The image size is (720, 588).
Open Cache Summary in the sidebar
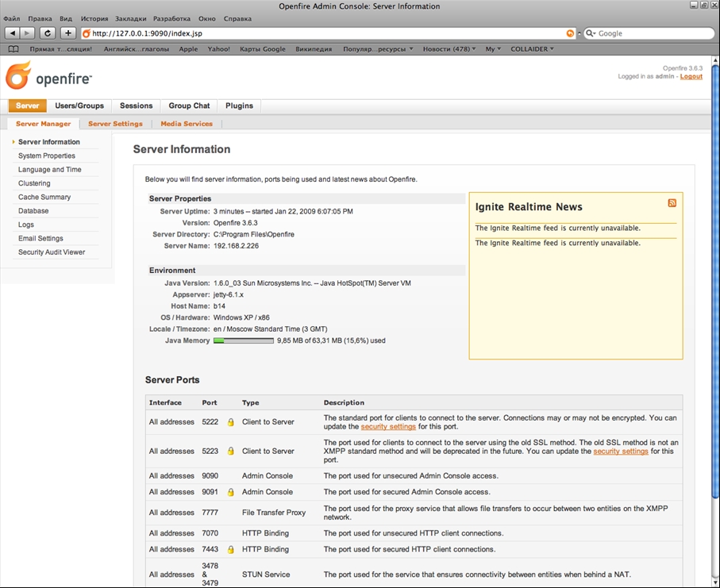44,197
